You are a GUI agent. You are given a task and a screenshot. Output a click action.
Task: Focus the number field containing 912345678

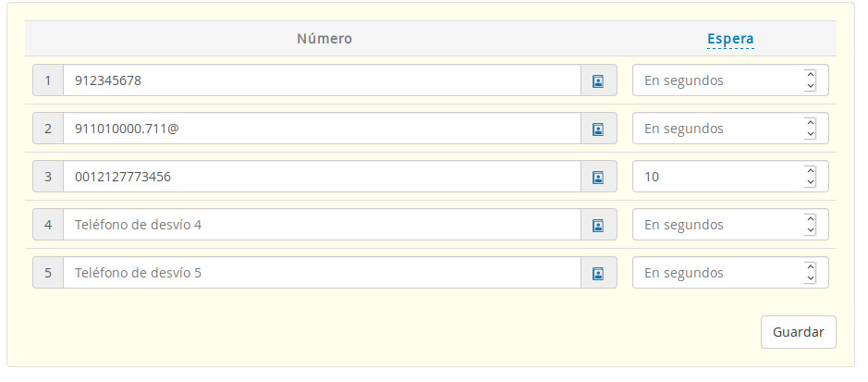321,80
